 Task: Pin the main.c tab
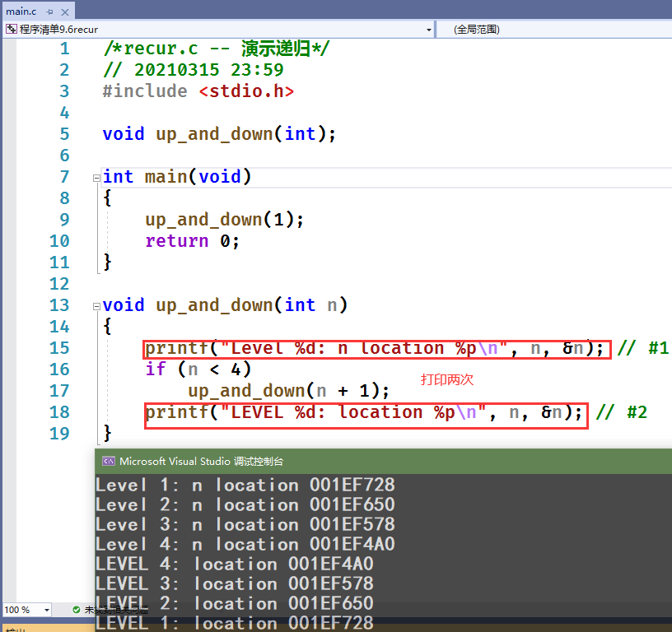tap(49, 12)
